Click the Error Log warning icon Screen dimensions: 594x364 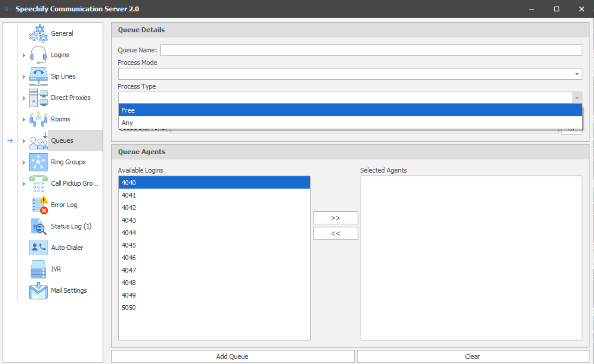(39, 205)
